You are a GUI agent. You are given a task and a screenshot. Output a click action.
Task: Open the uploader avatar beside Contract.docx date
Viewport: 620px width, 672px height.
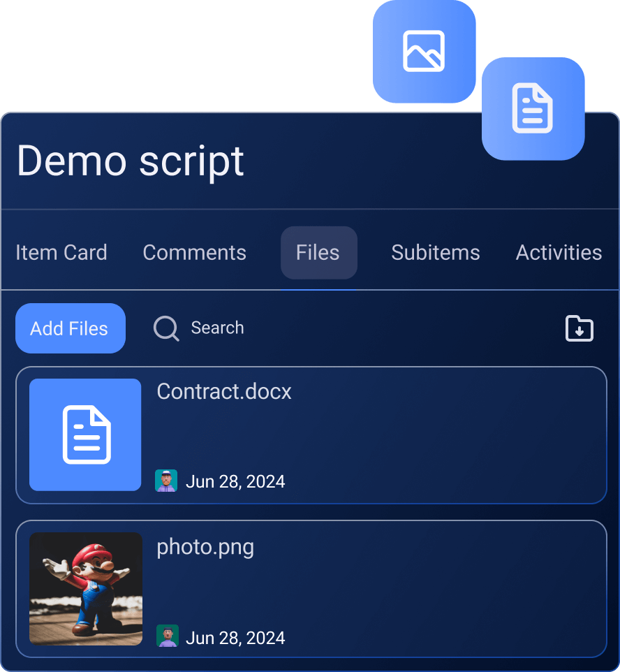click(166, 481)
